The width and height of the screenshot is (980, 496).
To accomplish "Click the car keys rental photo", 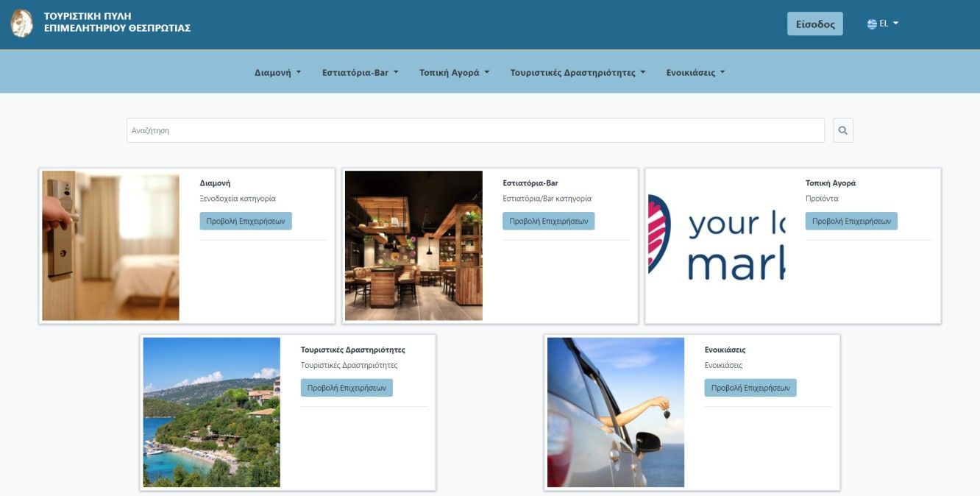I will click(x=615, y=411).
